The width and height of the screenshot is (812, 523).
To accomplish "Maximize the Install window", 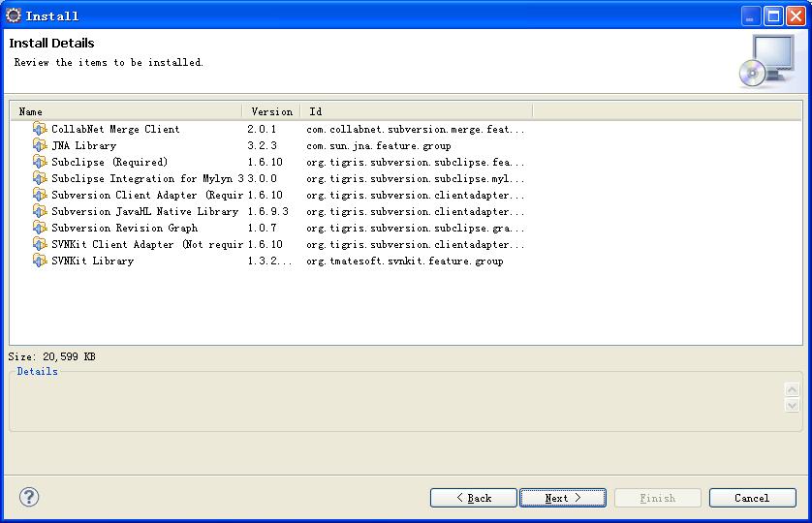I will (x=773, y=16).
